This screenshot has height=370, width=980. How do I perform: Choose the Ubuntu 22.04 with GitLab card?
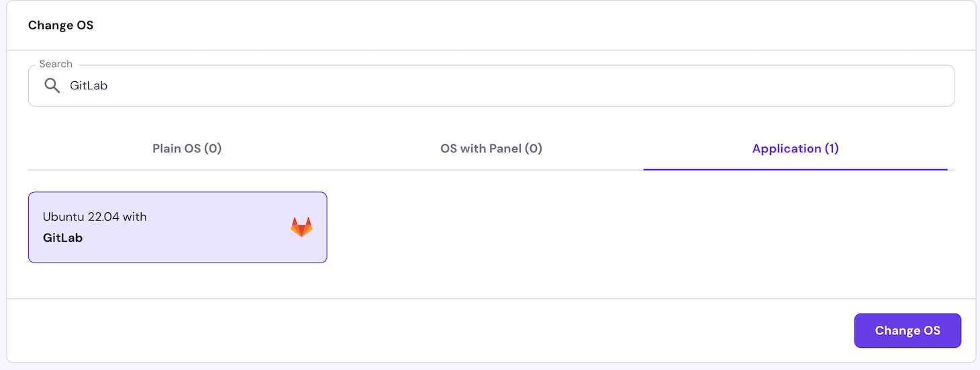pos(177,227)
